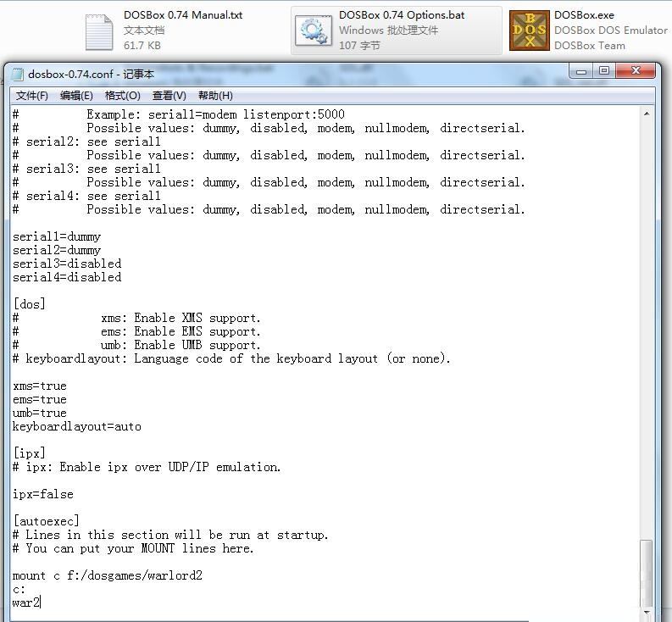Click the DOSBox 0.74 Manual.txt document icon
This screenshot has height=622, width=672.
pyautogui.click(x=99, y=31)
